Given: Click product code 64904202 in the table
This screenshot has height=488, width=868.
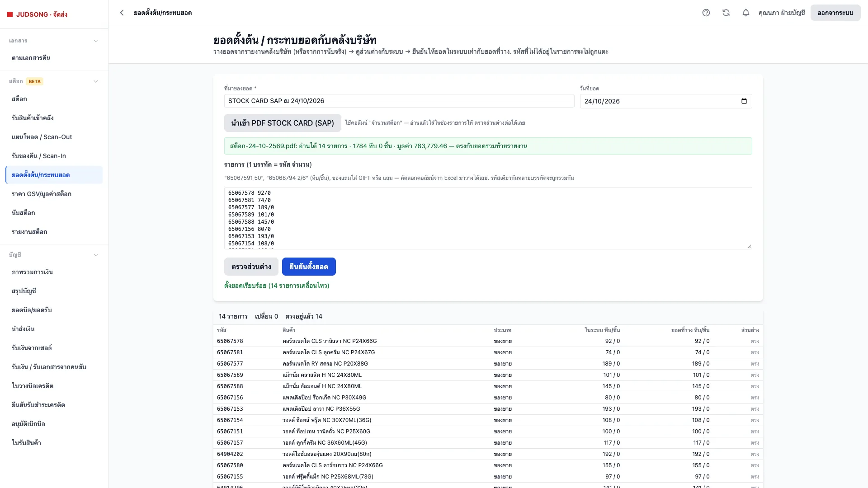Looking at the screenshot, I should (230, 454).
